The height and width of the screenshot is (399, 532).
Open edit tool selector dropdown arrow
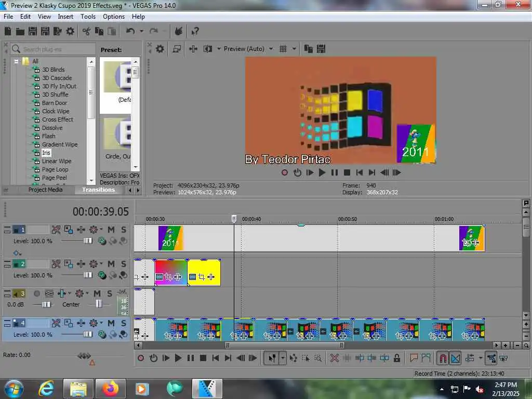point(283,358)
